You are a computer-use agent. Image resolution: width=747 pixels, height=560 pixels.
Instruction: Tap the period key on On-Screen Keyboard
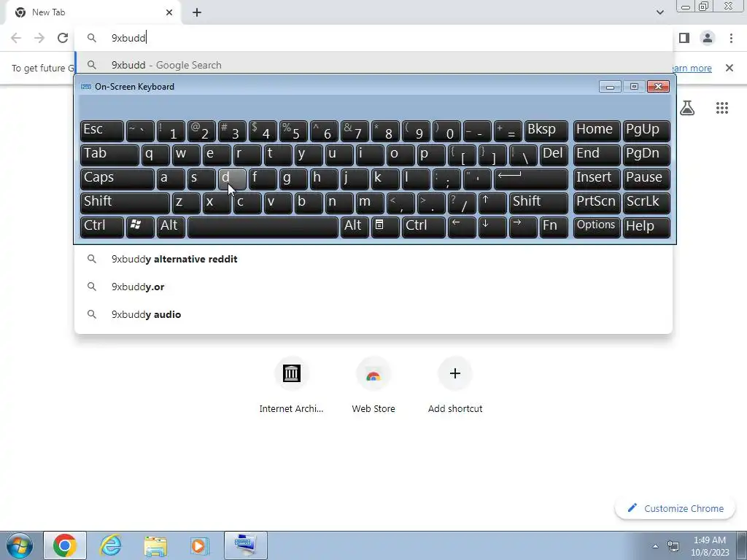[x=430, y=203]
